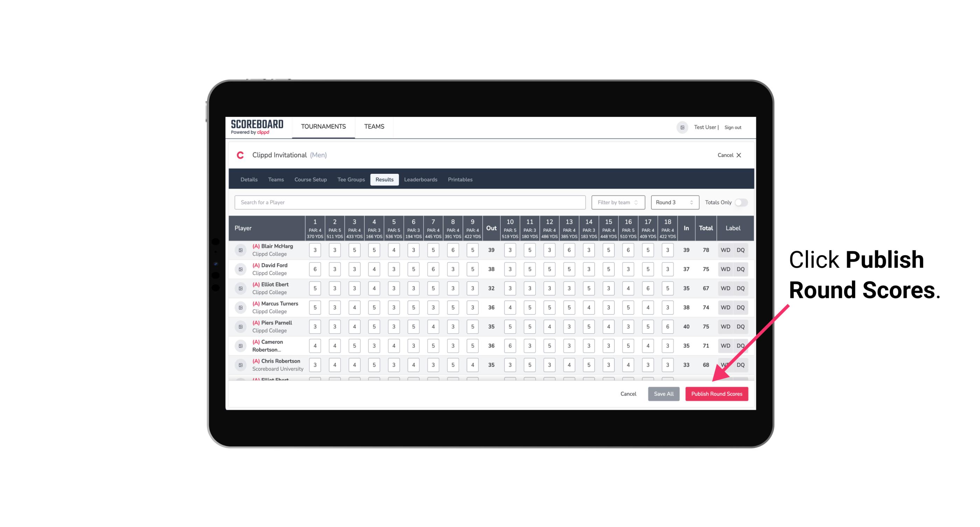Image resolution: width=980 pixels, height=527 pixels.
Task: Click the WD icon for Blair McHarg
Action: 726,250
